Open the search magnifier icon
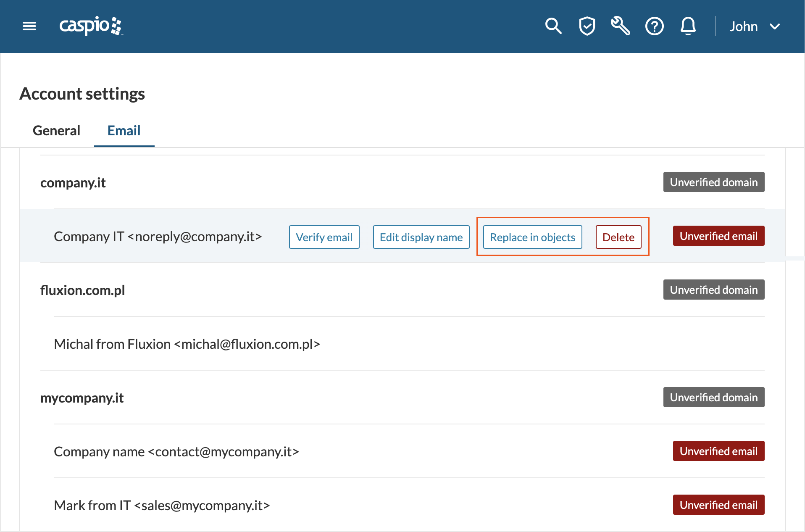This screenshot has width=805, height=532. pyautogui.click(x=553, y=26)
